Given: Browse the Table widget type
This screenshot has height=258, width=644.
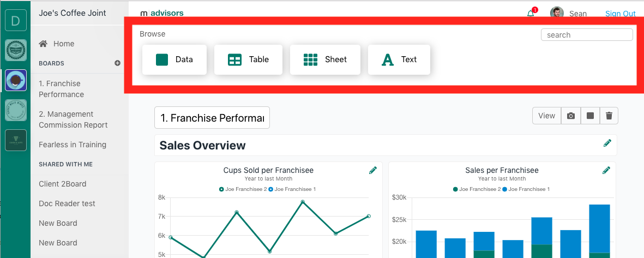Looking at the screenshot, I should pos(248,59).
